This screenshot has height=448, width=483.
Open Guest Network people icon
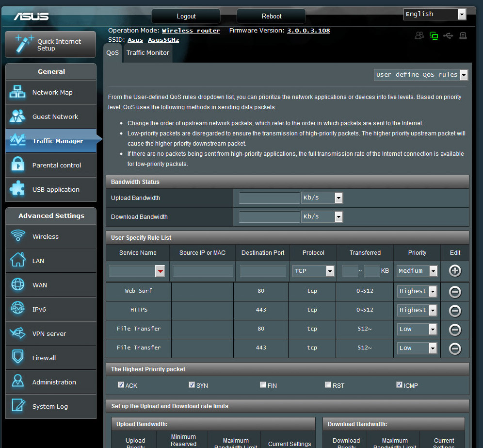tap(17, 116)
